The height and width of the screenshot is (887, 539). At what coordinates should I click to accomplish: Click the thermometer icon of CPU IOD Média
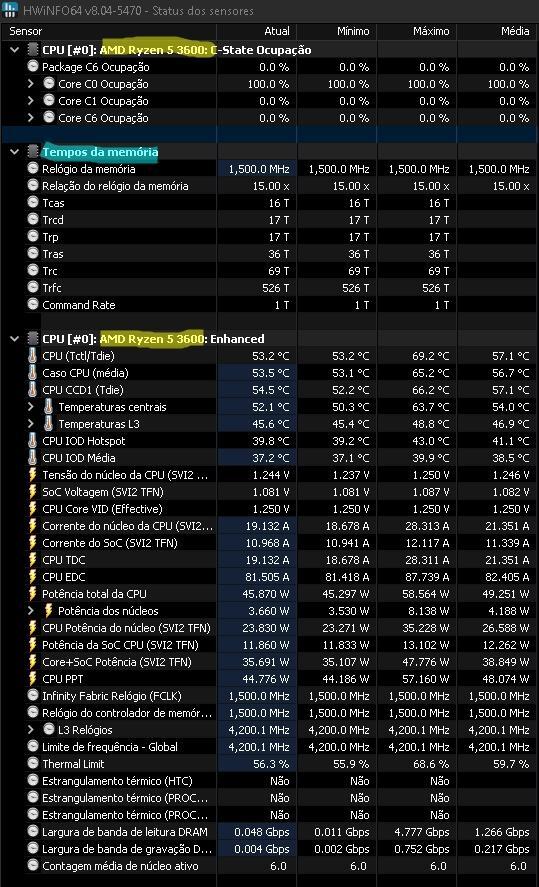click(32, 458)
